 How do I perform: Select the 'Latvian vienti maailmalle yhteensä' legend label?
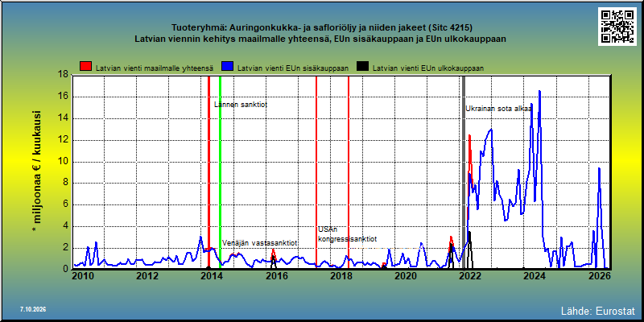pos(155,68)
